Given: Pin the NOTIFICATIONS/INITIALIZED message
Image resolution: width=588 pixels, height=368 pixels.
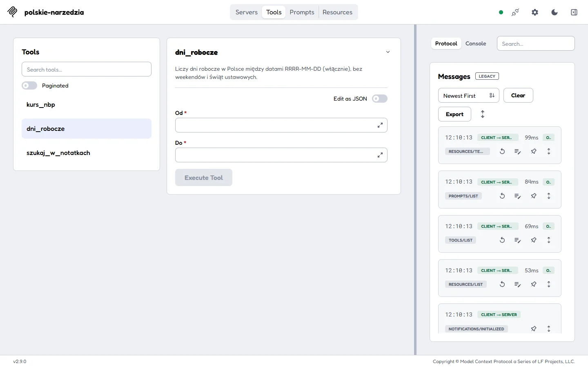Looking at the screenshot, I should [534, 329].
